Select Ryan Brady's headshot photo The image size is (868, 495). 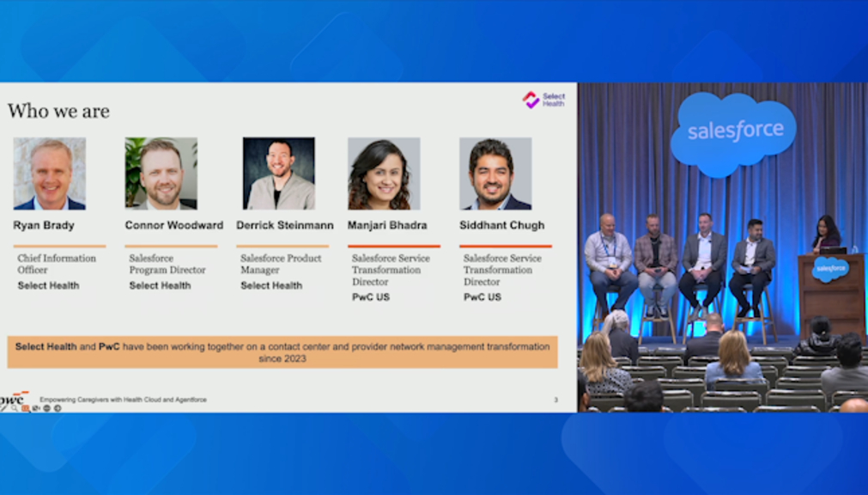coord(50,174)
